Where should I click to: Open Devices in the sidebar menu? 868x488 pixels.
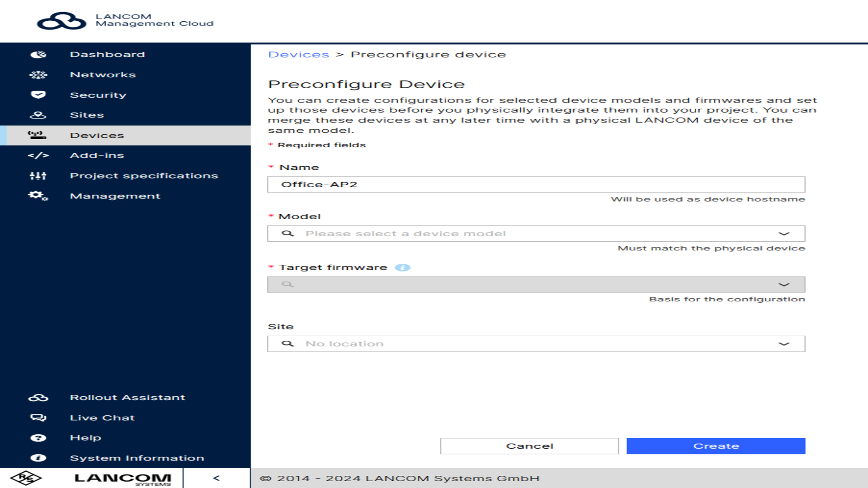97,135
